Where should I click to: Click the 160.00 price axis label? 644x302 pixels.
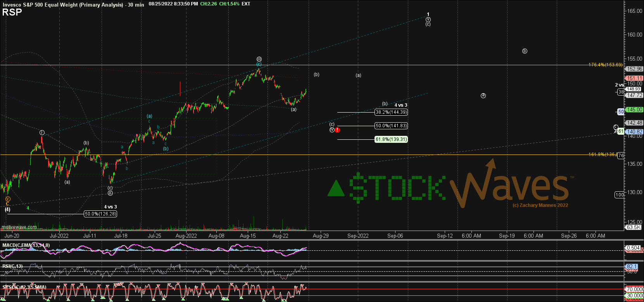pyautogui.click(x=635, y=35)
